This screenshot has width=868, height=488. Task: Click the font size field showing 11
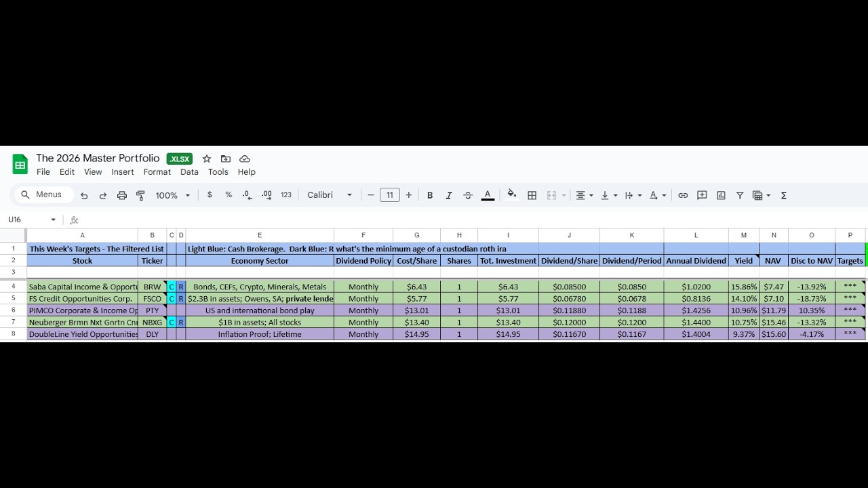(x=390, y=195)
